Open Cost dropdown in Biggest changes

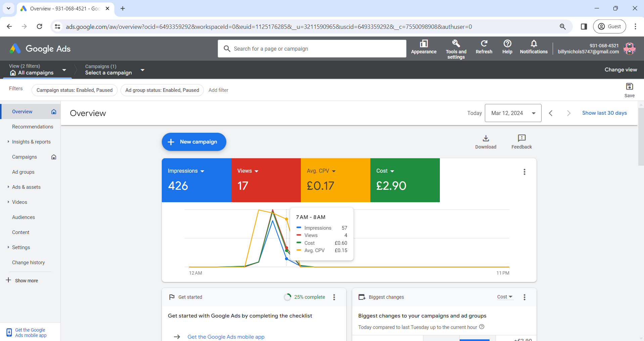[x=505, y=297]
